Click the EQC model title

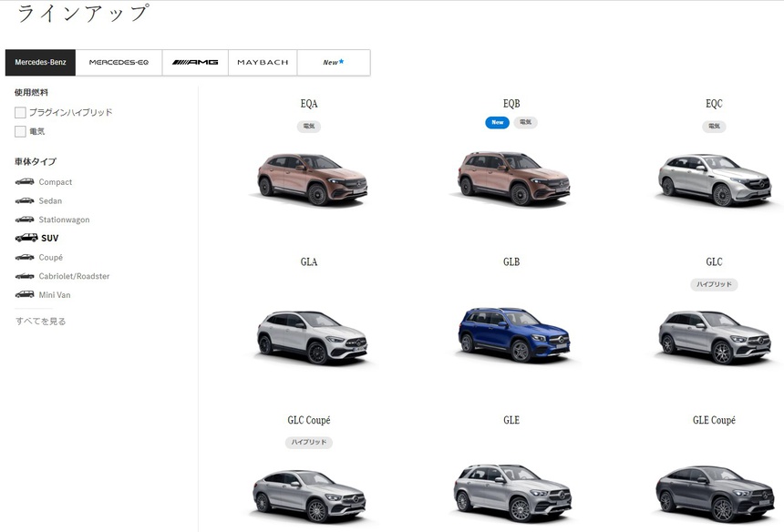(x=714, y=104)
